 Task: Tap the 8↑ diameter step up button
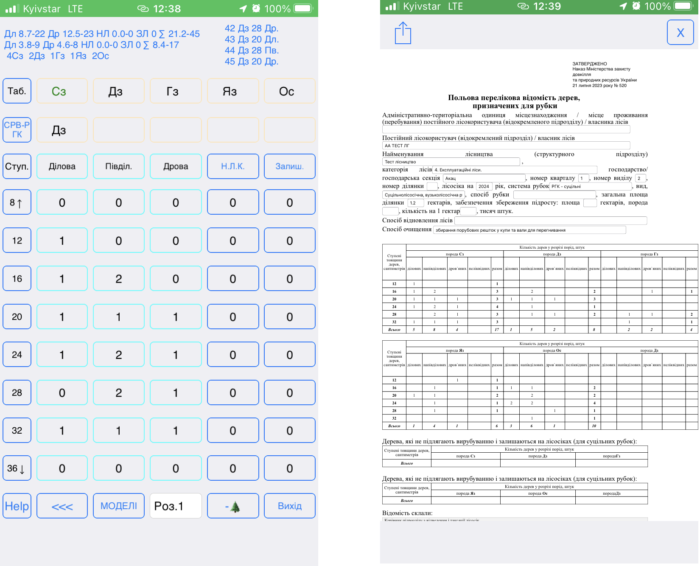pyautogui.click(x=16, y=203)
